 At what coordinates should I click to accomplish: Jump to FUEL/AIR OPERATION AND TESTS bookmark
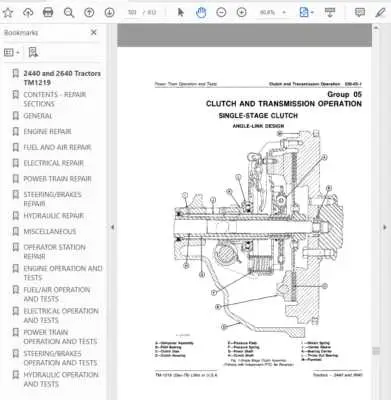tap(57, 294)
